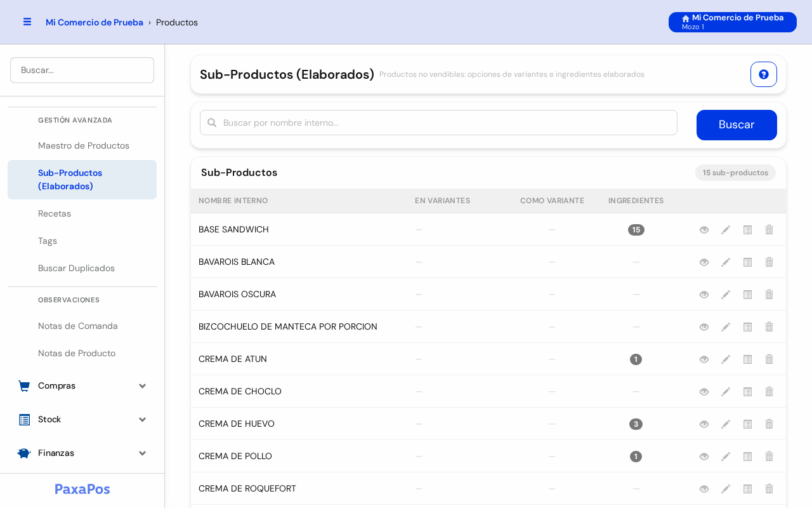812x508 pixels.
Task: Click the Buscar por nombre interno field
Action: [438, 123]
